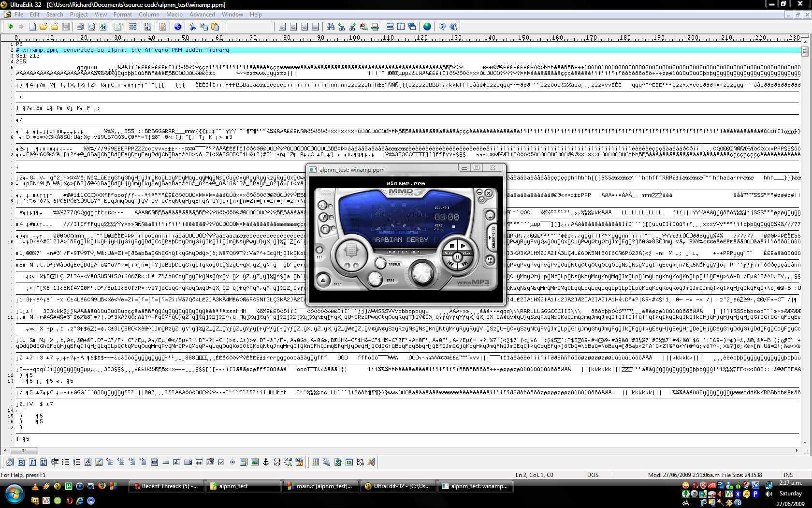812x508 pixels.
Task: Click the ID tag HTML toolbar icon
Action: tap(349, 462)
